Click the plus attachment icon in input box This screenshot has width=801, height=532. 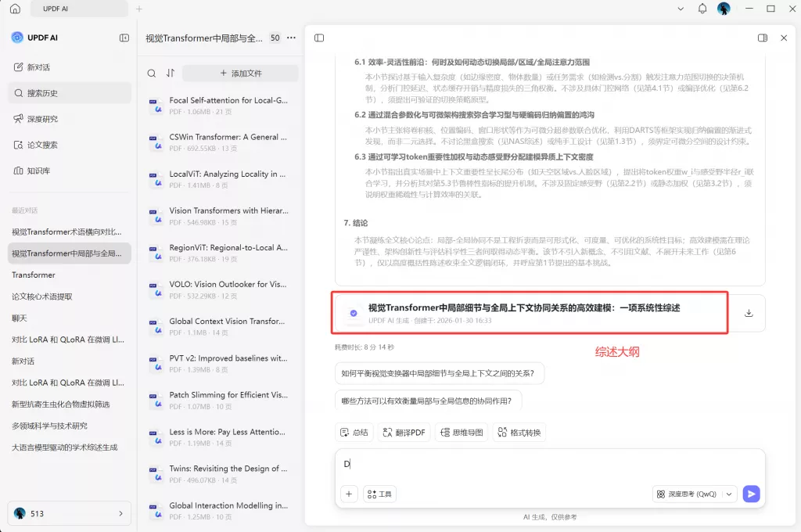pyautogui.click(x=349, y=494)
